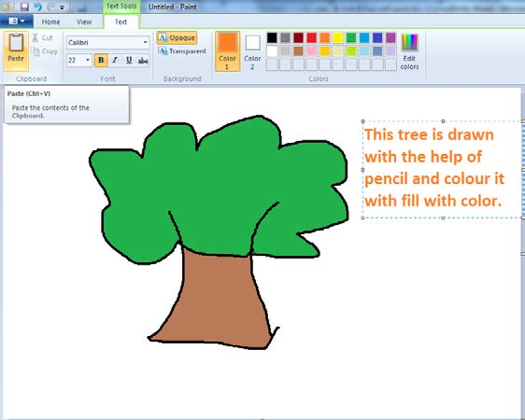
Task: Set text background to Transparent
Action: pos(182,51)
